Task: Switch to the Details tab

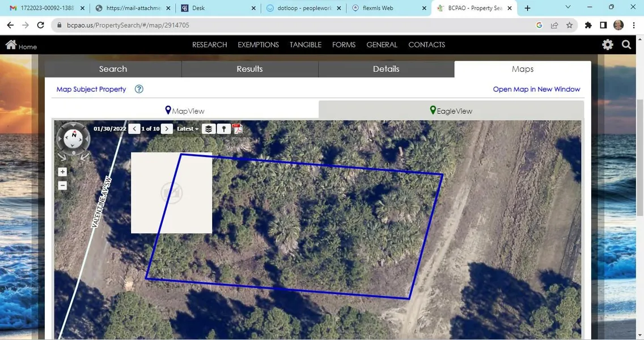Action: [x=386, y=69]
